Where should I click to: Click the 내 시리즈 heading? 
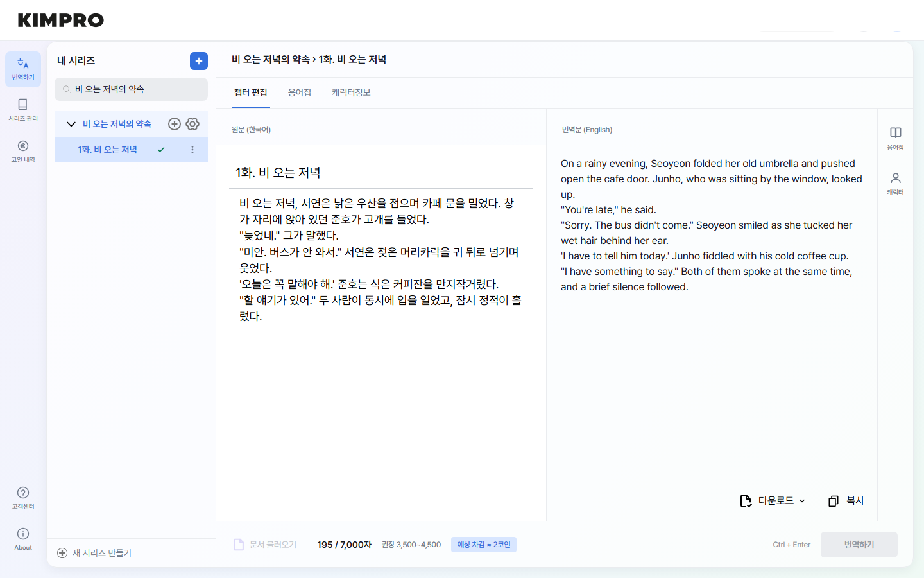click(x=76, y=60)
